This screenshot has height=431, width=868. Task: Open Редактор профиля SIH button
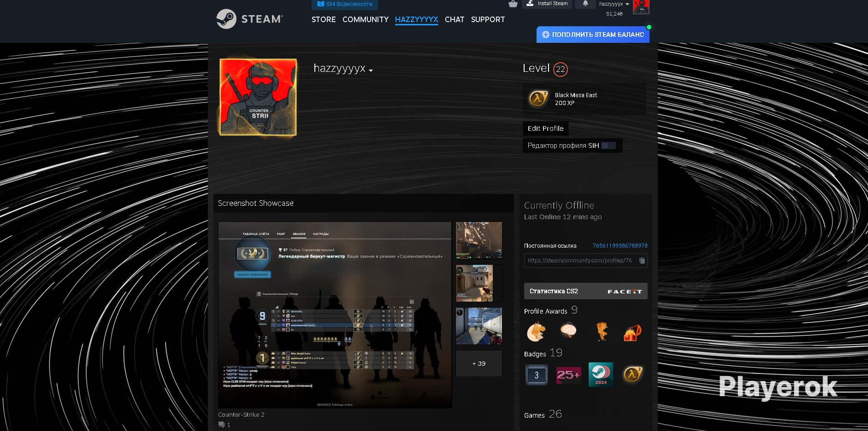573,146
